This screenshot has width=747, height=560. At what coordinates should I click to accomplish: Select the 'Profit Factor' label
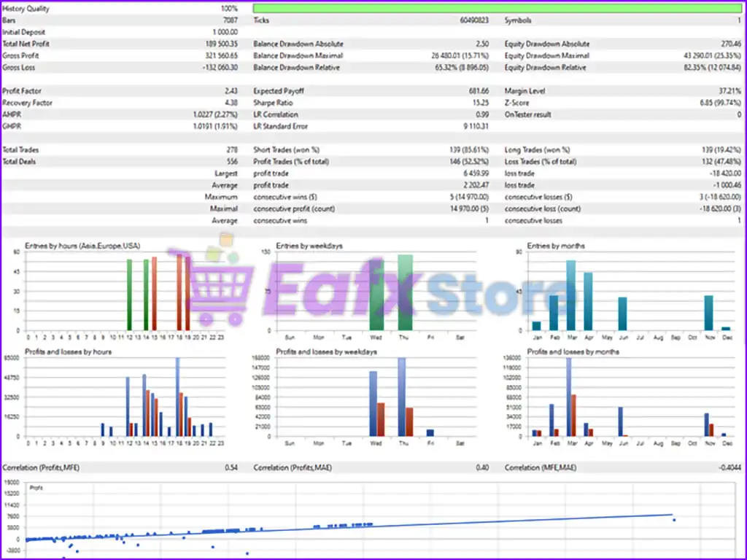tap(22, 91)
